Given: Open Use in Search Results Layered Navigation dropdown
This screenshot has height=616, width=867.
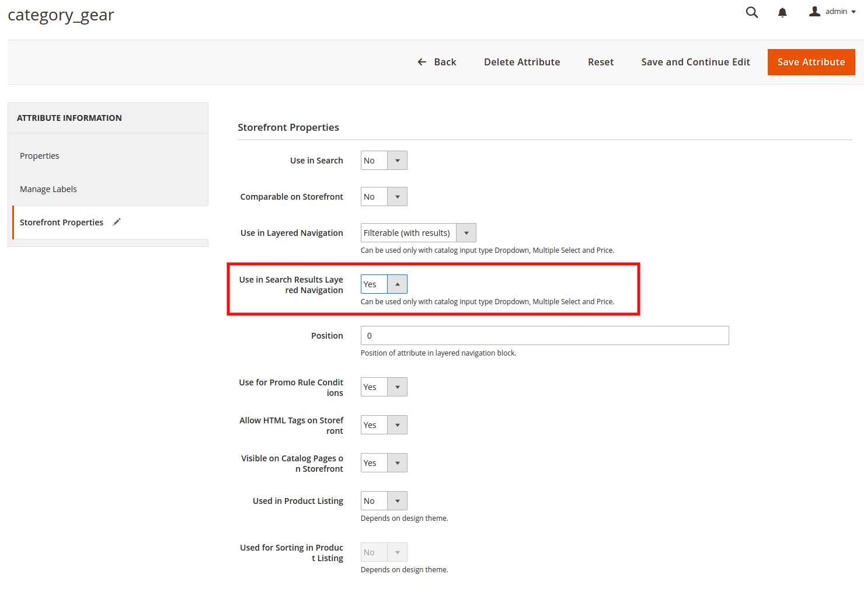Looking at the screenshot, I should point(384,284).
